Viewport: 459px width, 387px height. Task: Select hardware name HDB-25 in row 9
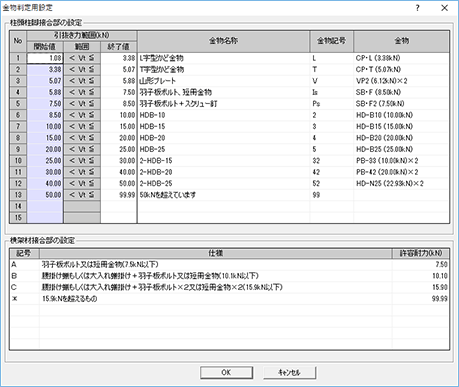click(223, 149)
